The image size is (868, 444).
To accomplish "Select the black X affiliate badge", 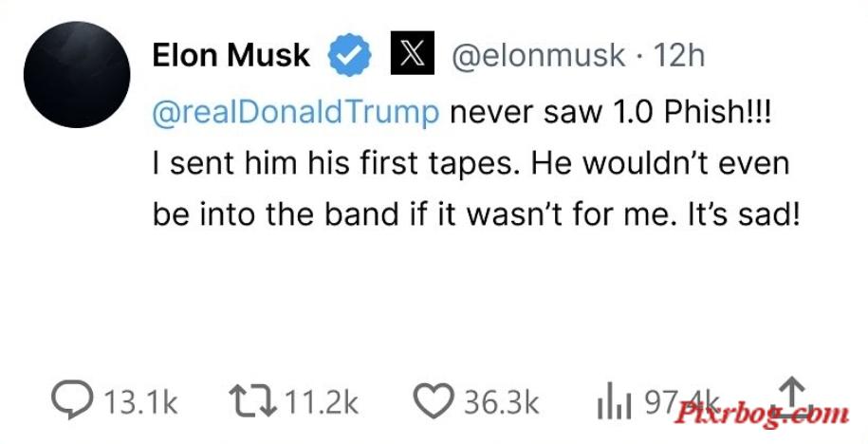I will click(413, 53).
